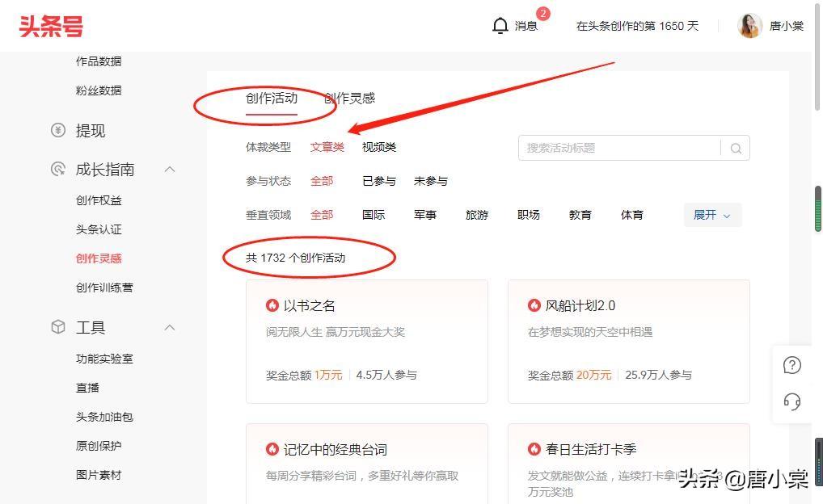The image size is (823, 504).
Task: Collapse the 工具 section chevron
Action: [x=170, y=328]
